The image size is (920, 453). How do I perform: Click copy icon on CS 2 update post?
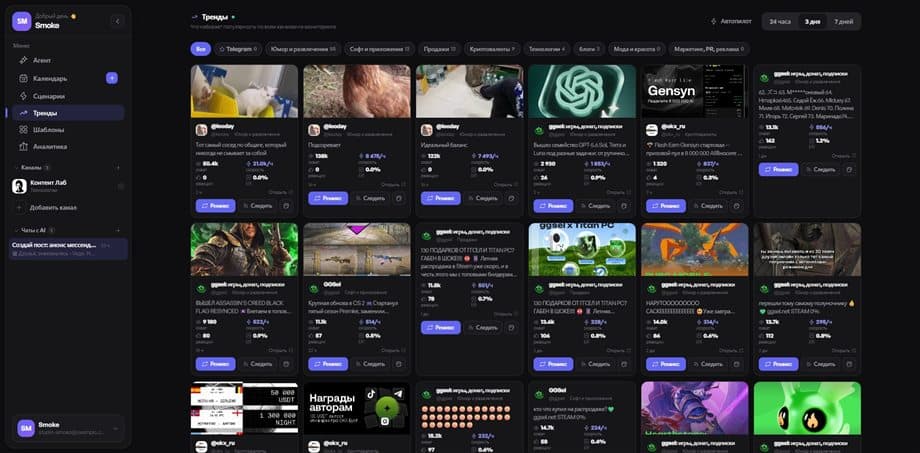pyautogui.click(x=398, y=364)
